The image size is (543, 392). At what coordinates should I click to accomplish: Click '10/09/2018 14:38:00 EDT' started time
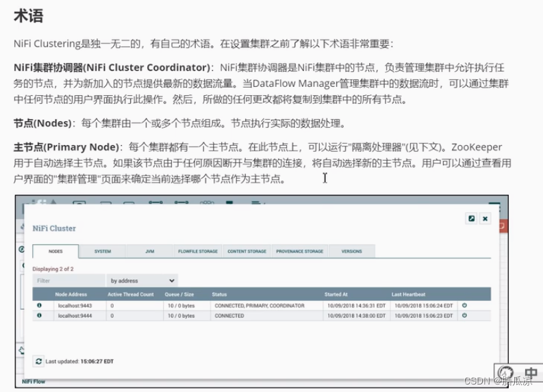point(356,315)
